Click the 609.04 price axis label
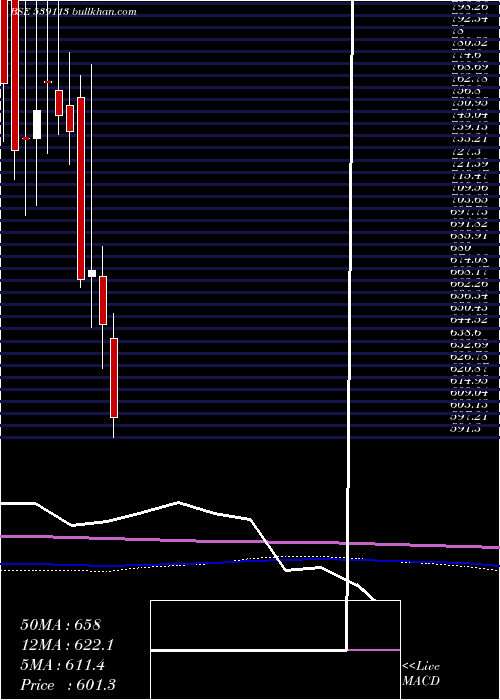The width and height of the screenshot is (500, 700). point(470,393)
